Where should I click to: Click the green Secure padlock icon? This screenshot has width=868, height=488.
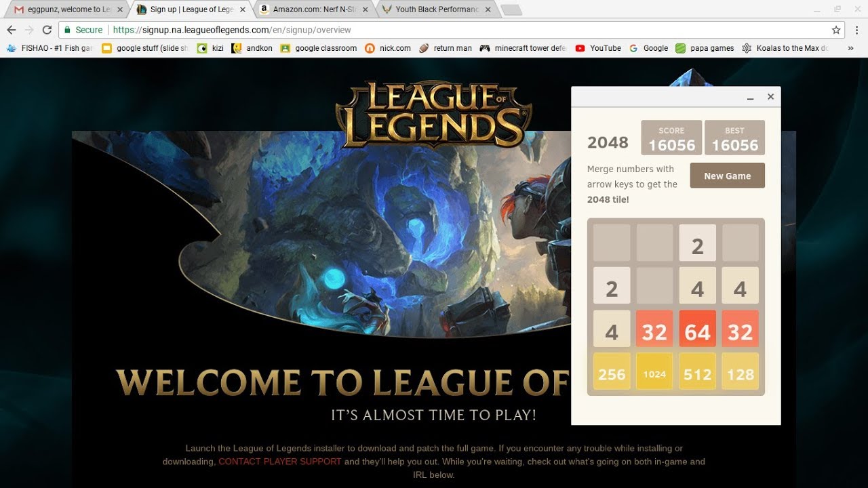[66, 30]
